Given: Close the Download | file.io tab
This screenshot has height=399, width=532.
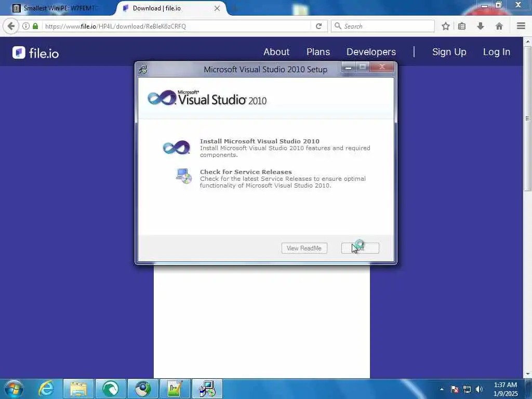Looking at the screenshot, I should click(217, 8).
